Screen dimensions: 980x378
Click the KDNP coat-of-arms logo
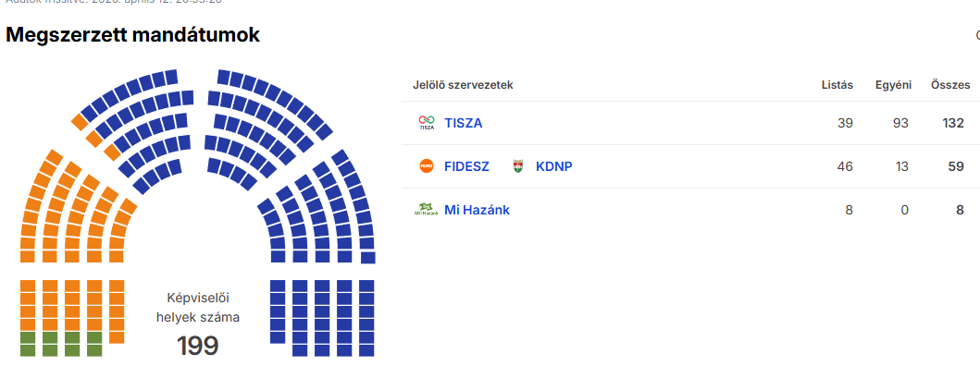[518, 166]
